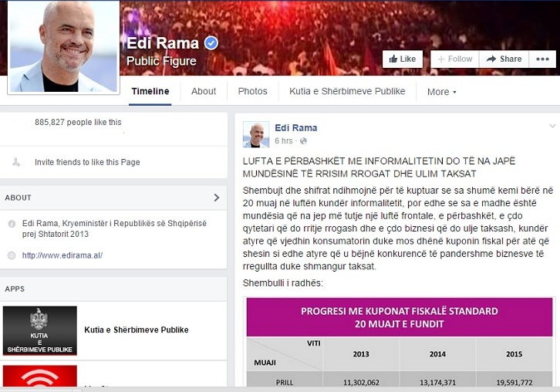Screen dimensions: 560x392
Task: Click the Shembulli i radhës text
Action: [282, 283]
